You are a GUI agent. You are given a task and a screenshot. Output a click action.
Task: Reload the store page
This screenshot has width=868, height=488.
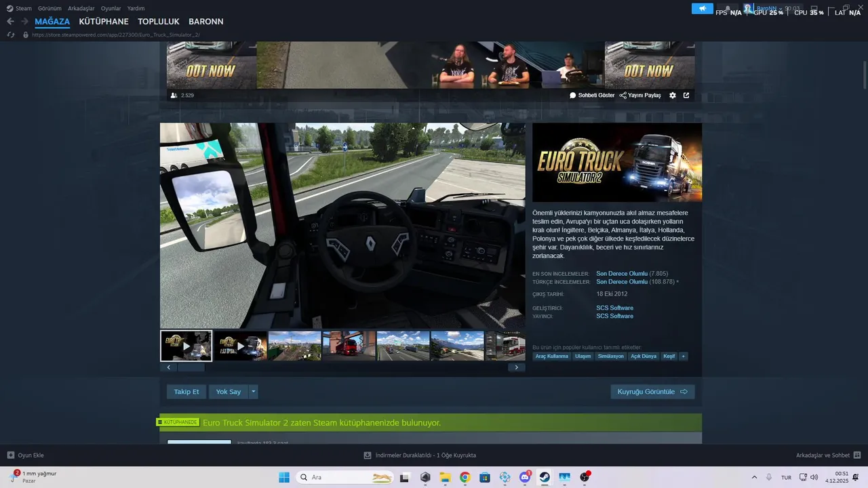(10, 35)
